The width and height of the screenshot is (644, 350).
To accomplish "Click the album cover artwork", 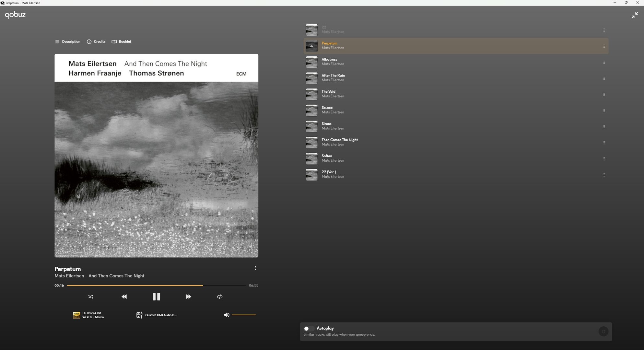I will tap(156, 156).
